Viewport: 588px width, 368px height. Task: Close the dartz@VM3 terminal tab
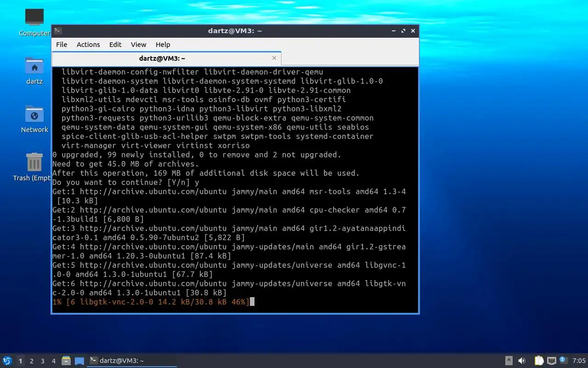[274, 58]
